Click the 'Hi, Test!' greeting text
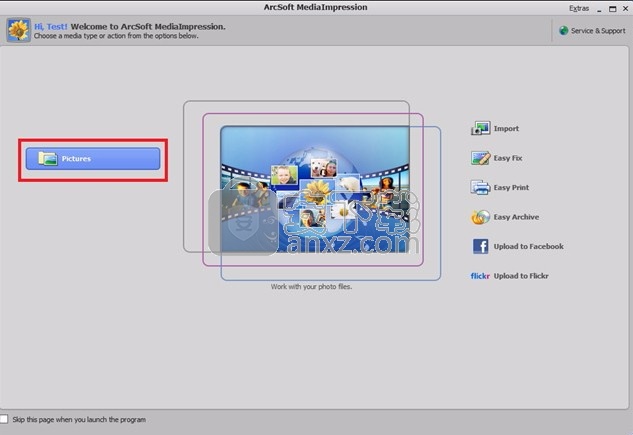633x435 pixels. 50,27
